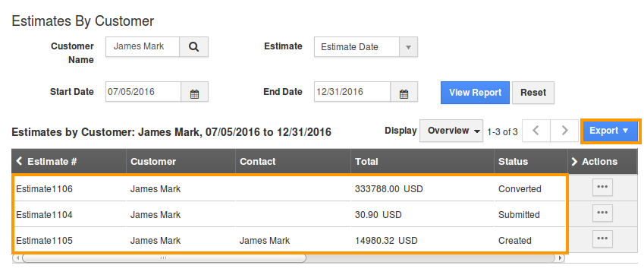Sort by Customer column header
Image resolution: width=644 pixels, height=278 pixels.
click(153, 162)
